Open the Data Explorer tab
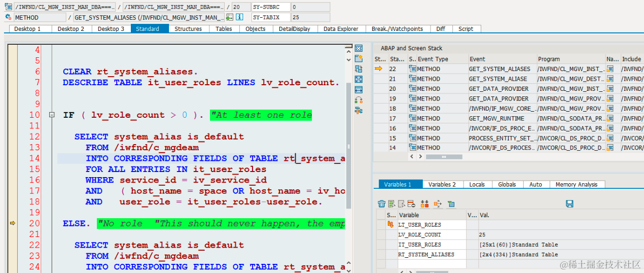Viewport: 644px width, 273px height. tap(341, 29)
